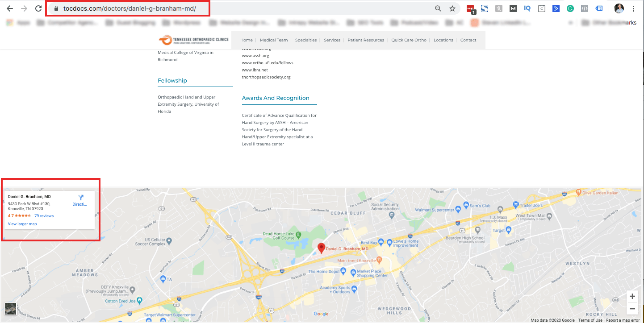This screenshot has height=323, width=644.
Task: Open the Specialties menu
Action: [306, 40]
